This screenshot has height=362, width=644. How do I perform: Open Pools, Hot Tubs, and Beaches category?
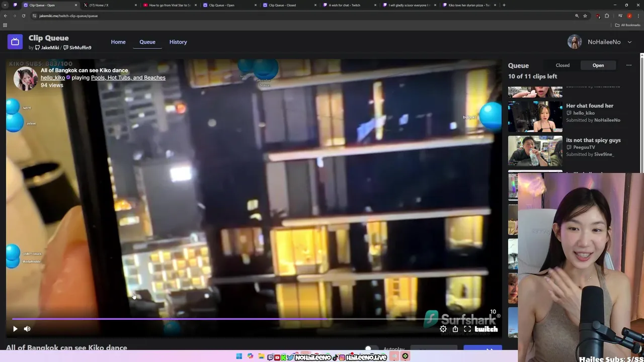click(x=128, y=78)
